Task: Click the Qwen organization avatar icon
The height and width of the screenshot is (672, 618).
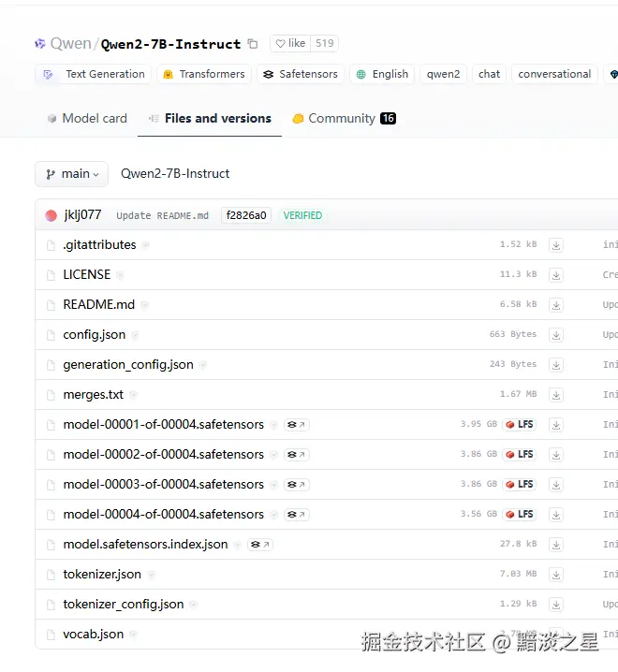Action: tap(40, 43)
